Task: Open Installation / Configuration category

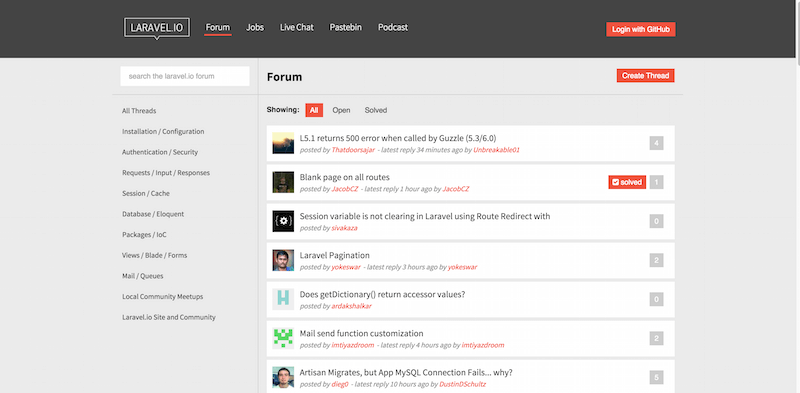Action: (x=163, y=132)
